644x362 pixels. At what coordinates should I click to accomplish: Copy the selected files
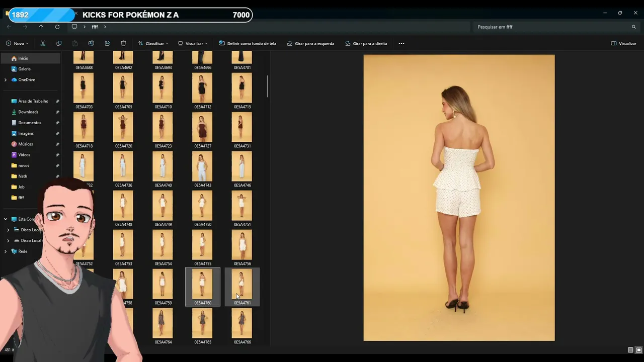point(59,43)
